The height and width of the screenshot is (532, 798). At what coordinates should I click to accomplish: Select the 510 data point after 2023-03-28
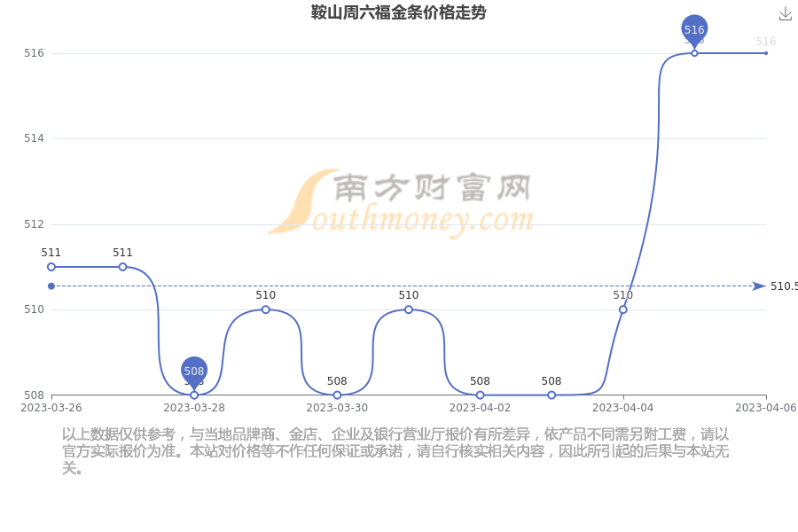pos(266,309)
